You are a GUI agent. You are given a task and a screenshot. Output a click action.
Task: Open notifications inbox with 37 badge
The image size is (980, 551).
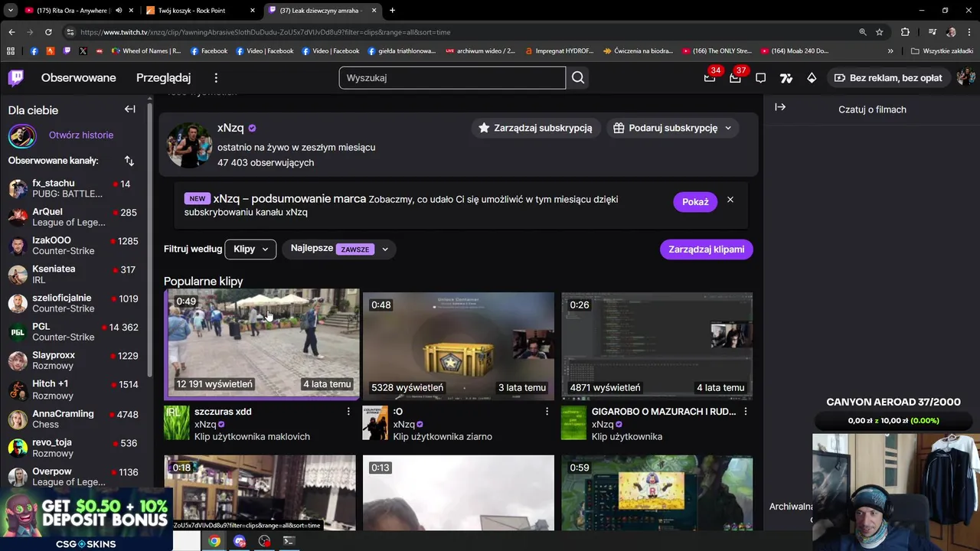coord(735,78)
